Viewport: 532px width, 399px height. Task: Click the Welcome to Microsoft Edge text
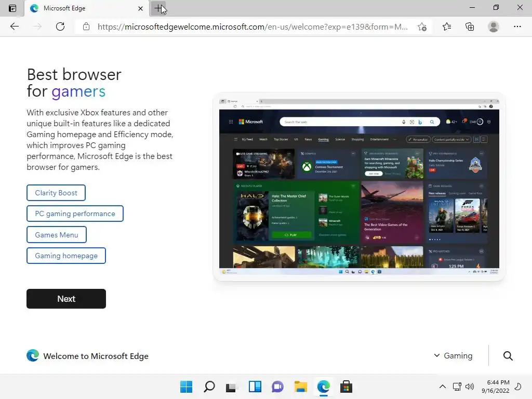click(x=96, y=356)
